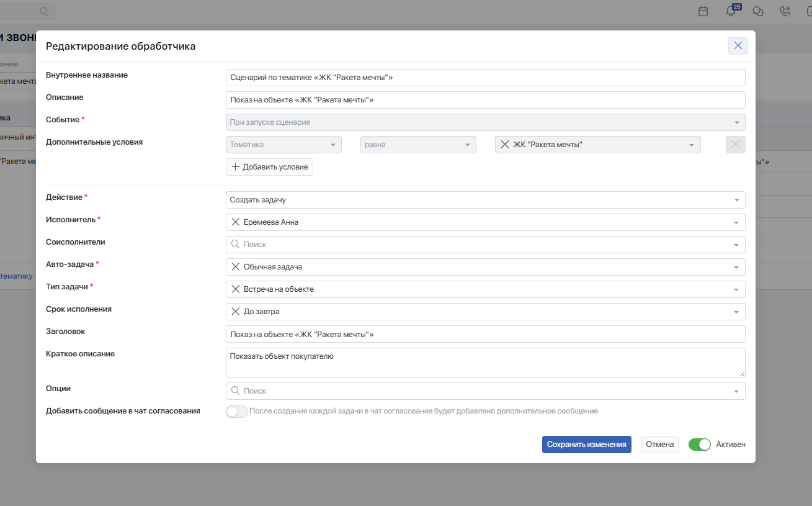Open the calendar icon in top bar
The height and width of the screenshot is (506, 812).
tap(703, 11)
